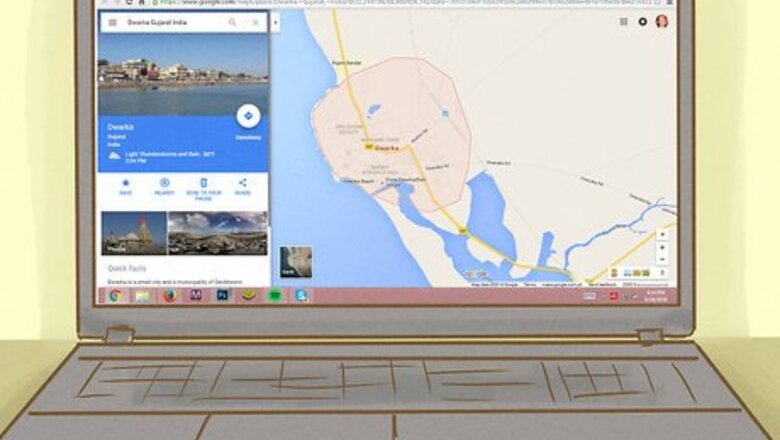The width and height of the screenshot is (780, 440).
Task: Open Chrome from the taskbar
Action: (x=115, y=296)
